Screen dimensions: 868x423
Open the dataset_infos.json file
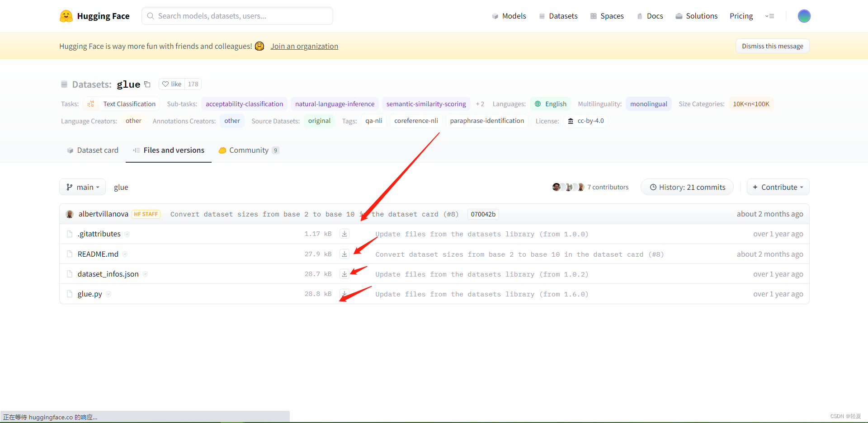(108, 274)
